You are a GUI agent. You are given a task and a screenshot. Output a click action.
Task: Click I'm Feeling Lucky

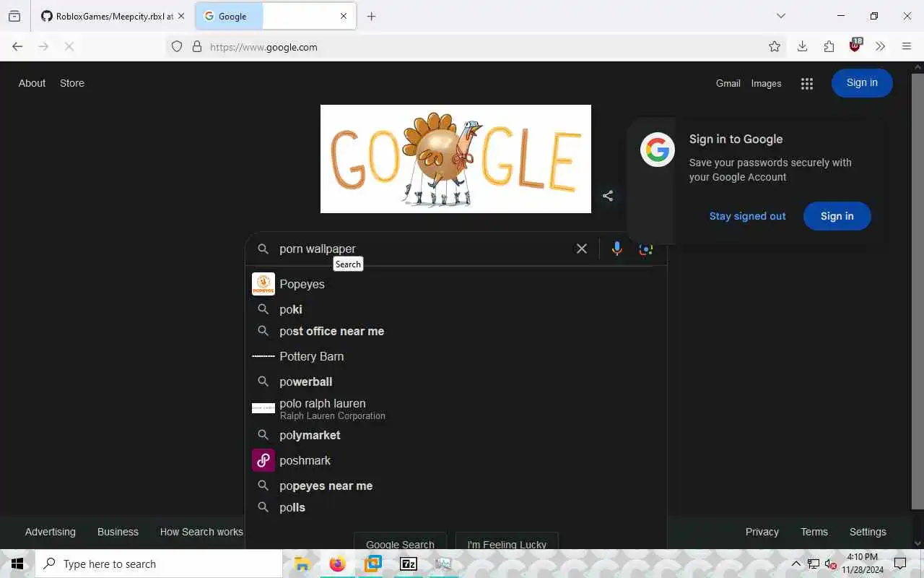pos(507,543)
